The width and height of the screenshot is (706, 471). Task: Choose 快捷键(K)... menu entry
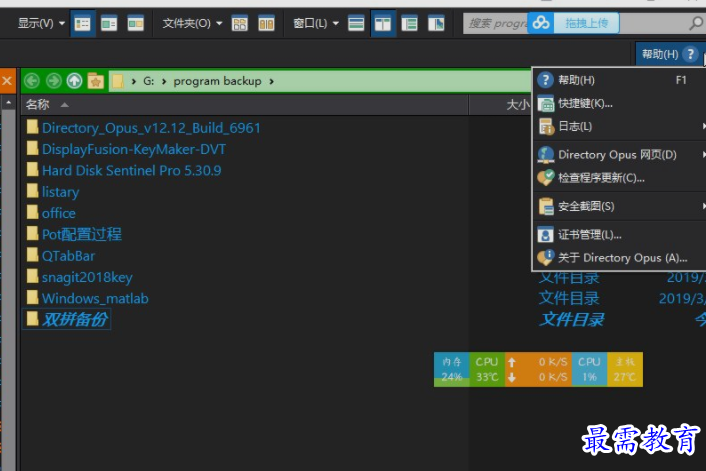(619, 104)
